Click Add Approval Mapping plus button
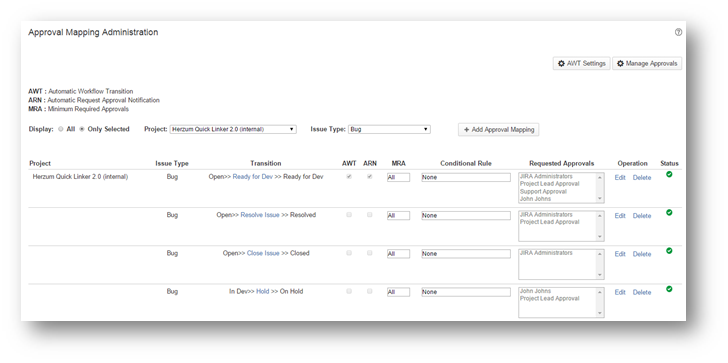Screen dimensions: 728x363 [x=499, y=130]
